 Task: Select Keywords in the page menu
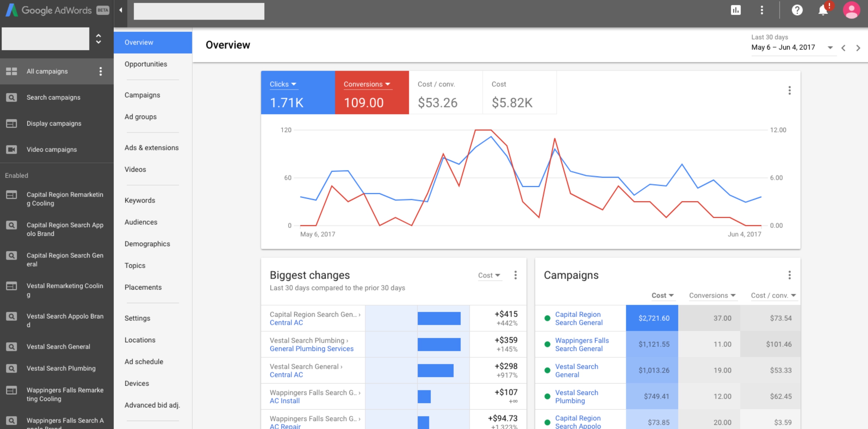coord(140,200)
